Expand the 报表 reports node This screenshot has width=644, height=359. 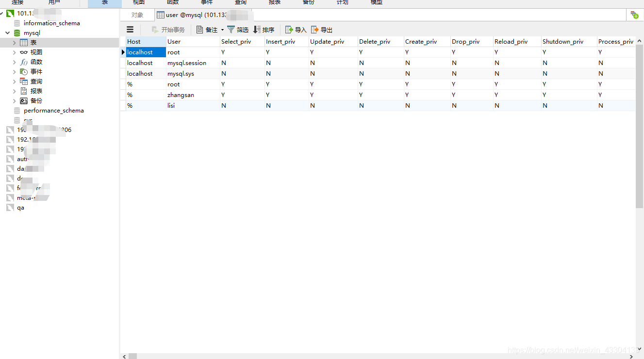pyautogui.click(x=15, y=91)
